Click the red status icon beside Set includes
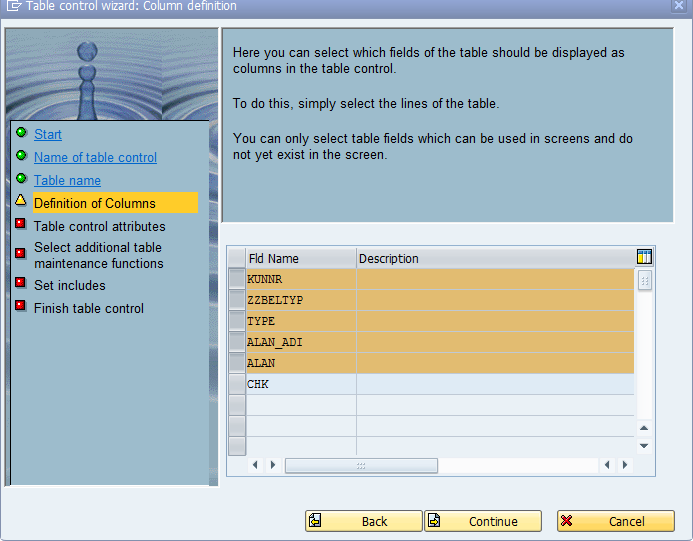The height and width of the screenshot is (541, 693). point(20,282)
